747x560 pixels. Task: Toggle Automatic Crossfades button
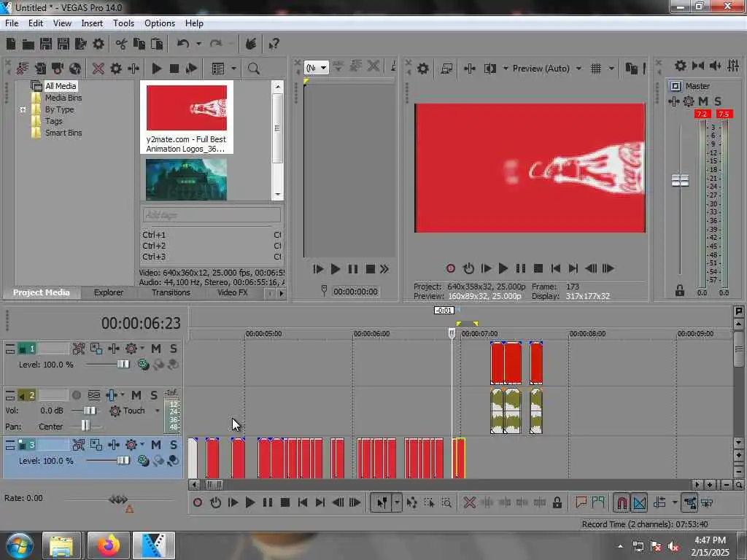(x=639, y=502)
